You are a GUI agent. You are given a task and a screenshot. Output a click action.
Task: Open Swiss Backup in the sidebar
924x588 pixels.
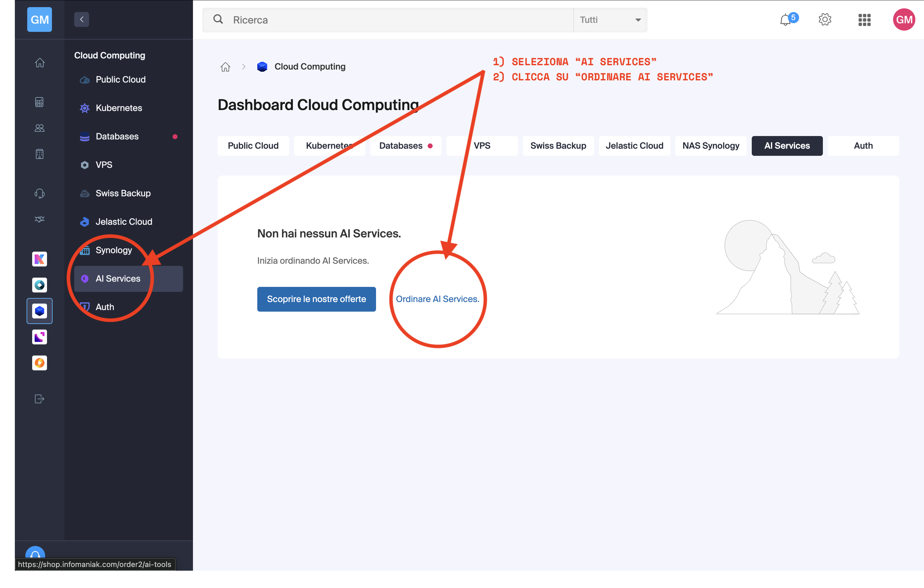(x=129, y=193)
